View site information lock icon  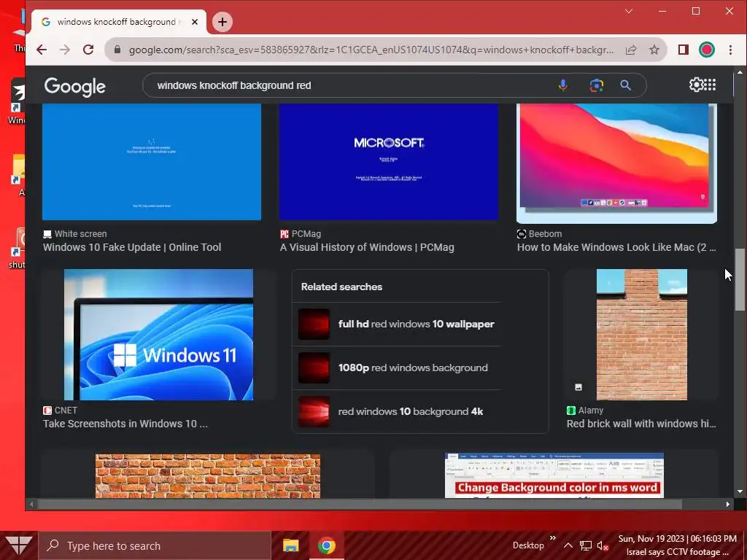pos(117,50)
